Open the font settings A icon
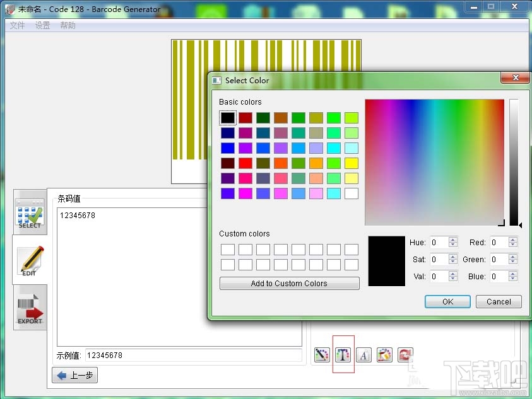 364,355
